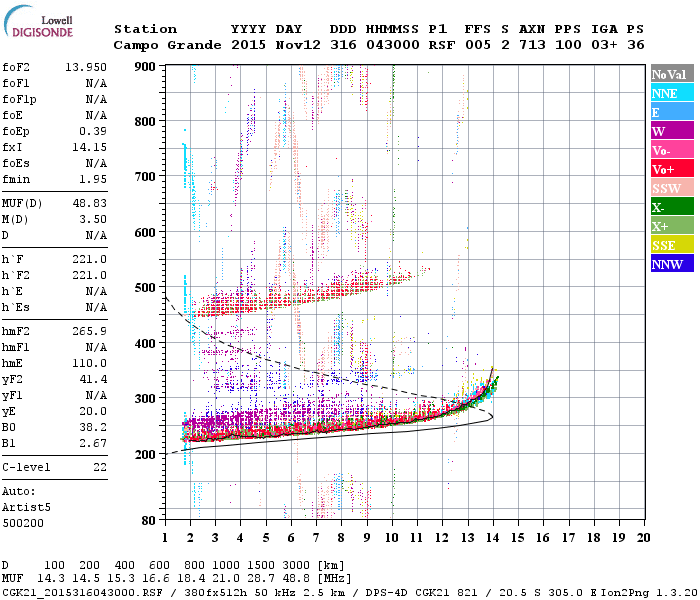700x600 pixels.
Task: Click the 80 km y-axis label
Action: [149, 520]
